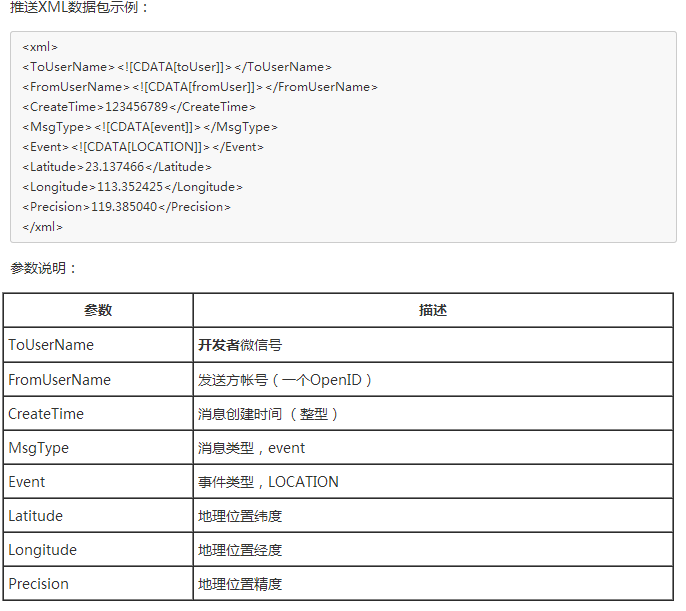The image size is (686, 611).
Task: Select the ToUserName cell in the parameter table
Action: (x=51, y=345)
